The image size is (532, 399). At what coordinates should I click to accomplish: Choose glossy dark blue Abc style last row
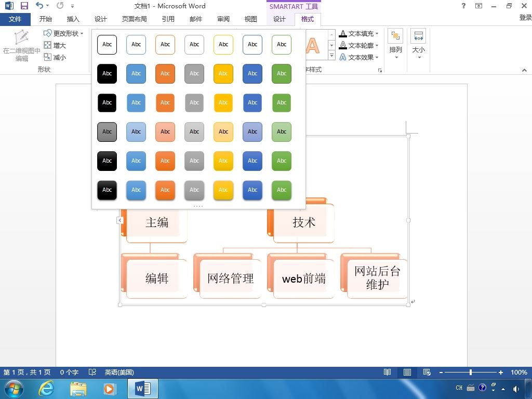click(252, 190)
